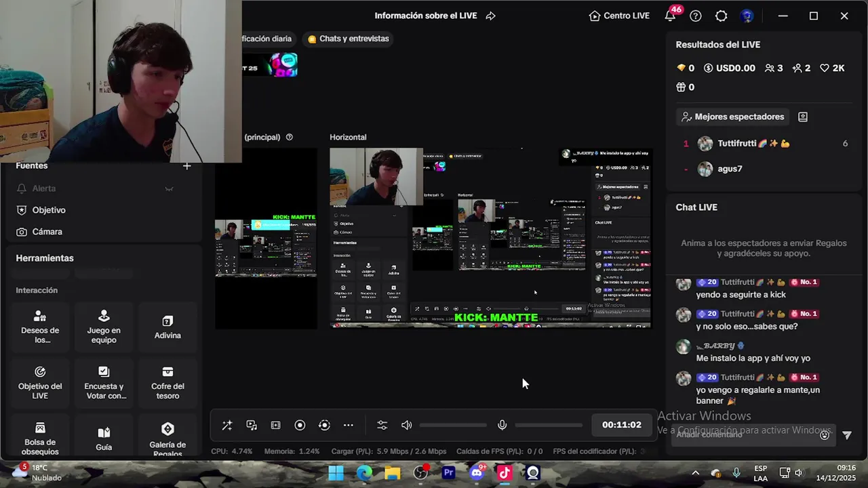
Task: Open emoji picker in comment box
Action: pyautogui.click(x=825, y=434)
